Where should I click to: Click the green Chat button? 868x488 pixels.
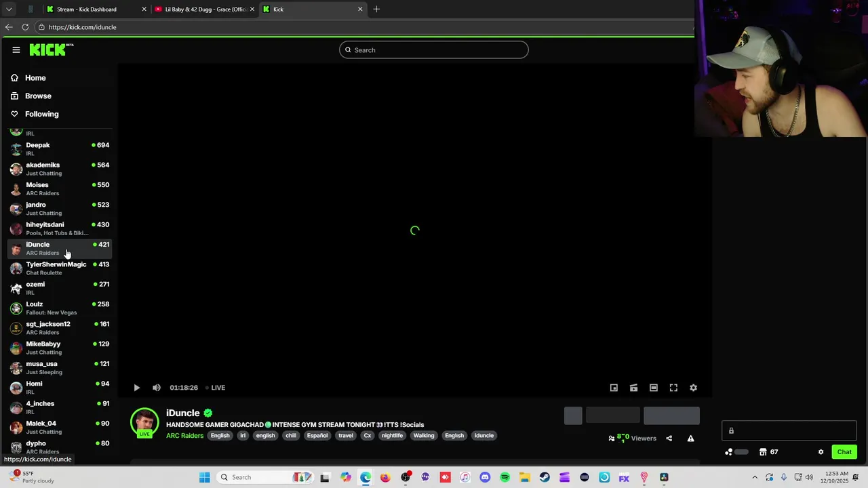(x=844, y=452)
